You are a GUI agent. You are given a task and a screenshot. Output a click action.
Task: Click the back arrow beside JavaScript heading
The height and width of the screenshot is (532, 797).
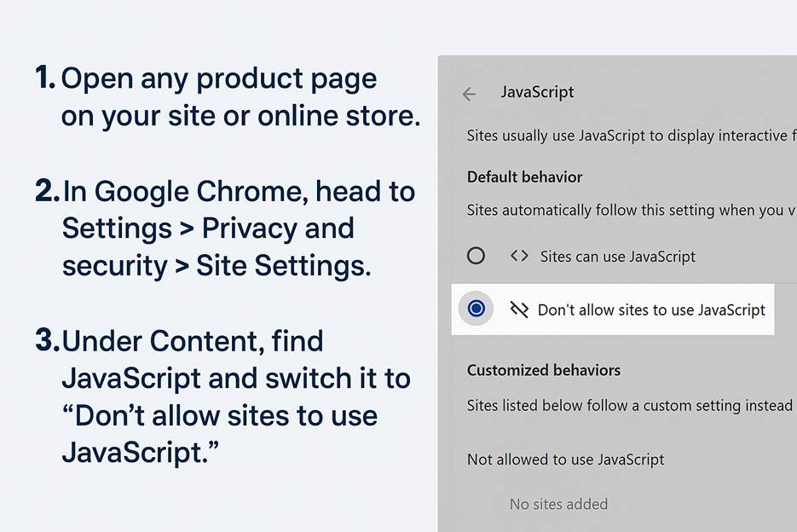pyautogui.click(x=468, y=94)
